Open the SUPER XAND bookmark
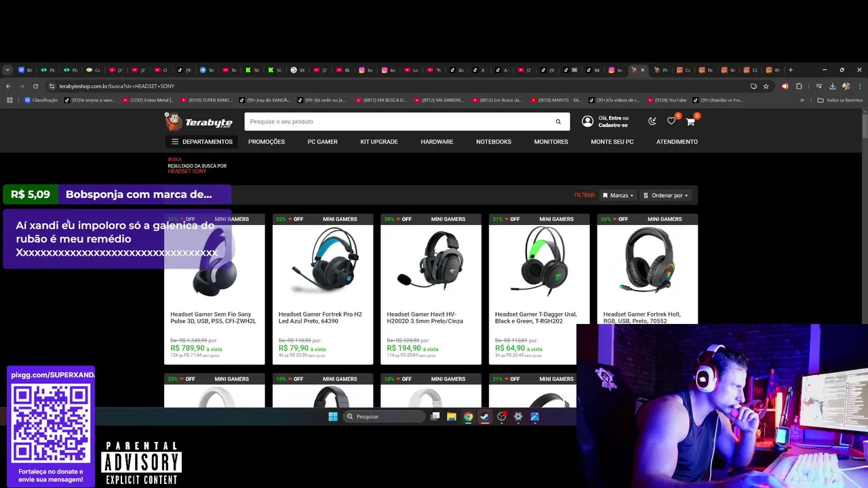Screen dimensions: 868x488 pos(207,100)
